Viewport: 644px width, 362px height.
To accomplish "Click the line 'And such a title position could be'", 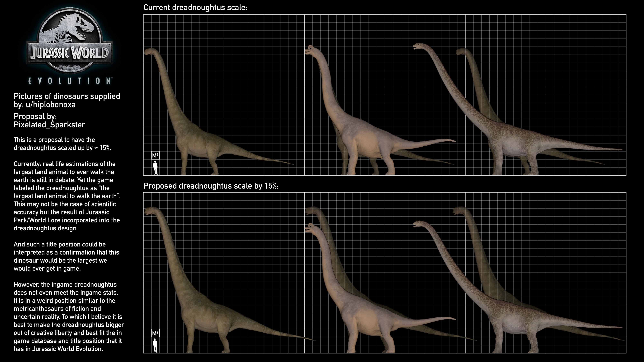I will [60, 244].
